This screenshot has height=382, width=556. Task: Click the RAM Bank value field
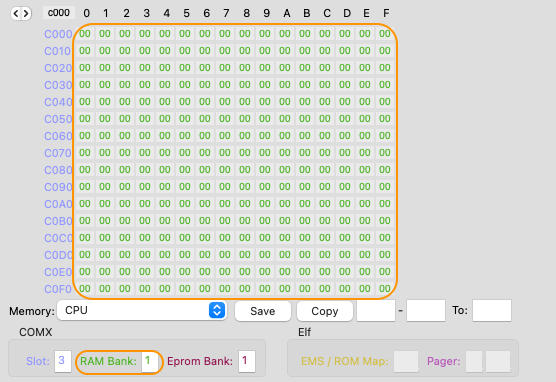click(x=150, y=361)
